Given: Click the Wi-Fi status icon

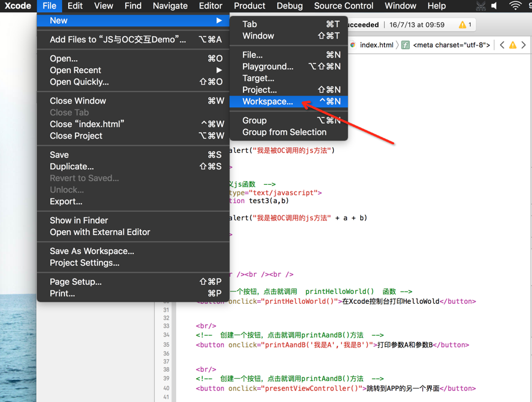Looking at the screenshot, I should 515,6.
